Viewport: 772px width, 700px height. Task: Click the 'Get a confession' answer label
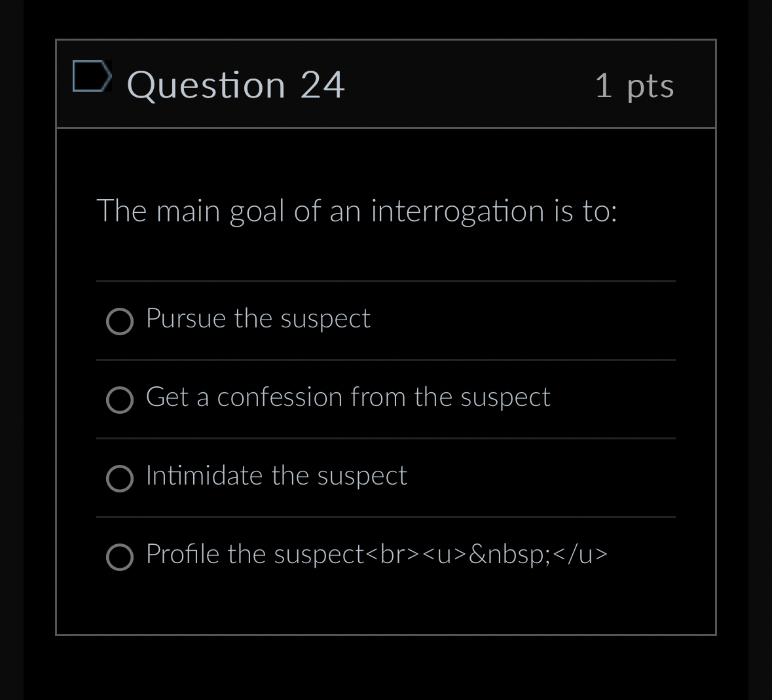348,397
